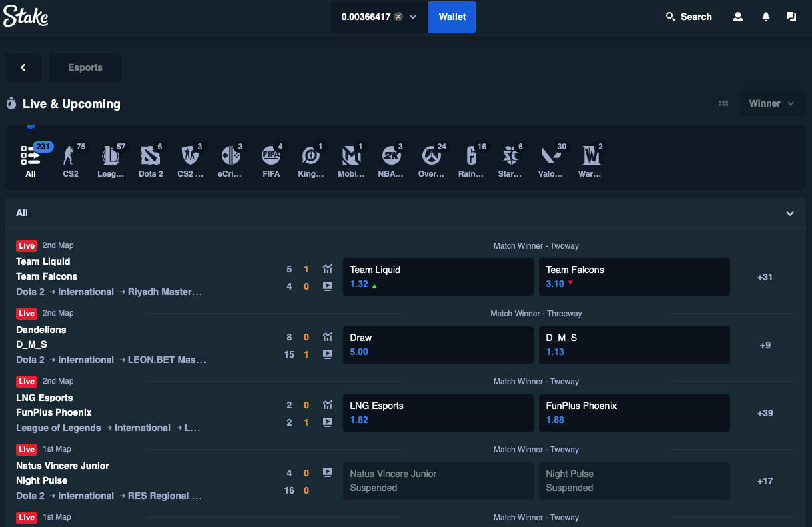Expand +17 more markets for Natus Vincere Junior match

(x=765, y=481)
